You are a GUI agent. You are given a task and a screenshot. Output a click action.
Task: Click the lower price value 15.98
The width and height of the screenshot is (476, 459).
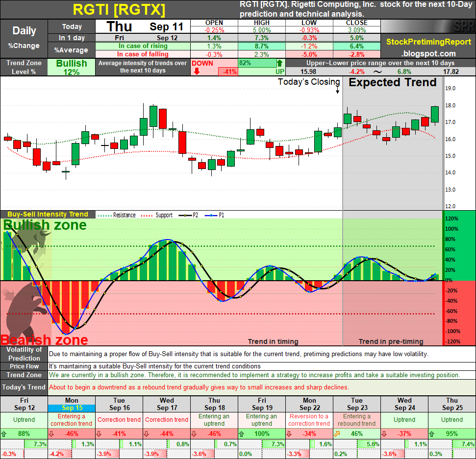[x=308, y=72]
